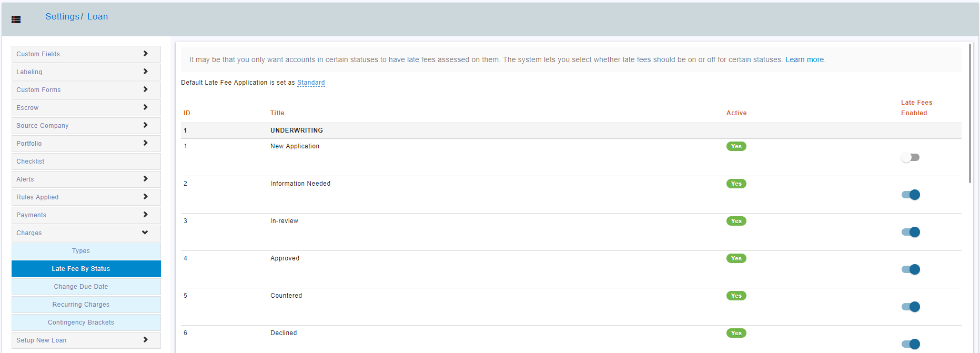Image resolution: width=980 pixels, height=353 pixels.
Task: Expand the Escrow section arrow
Action: pos(145,107)
